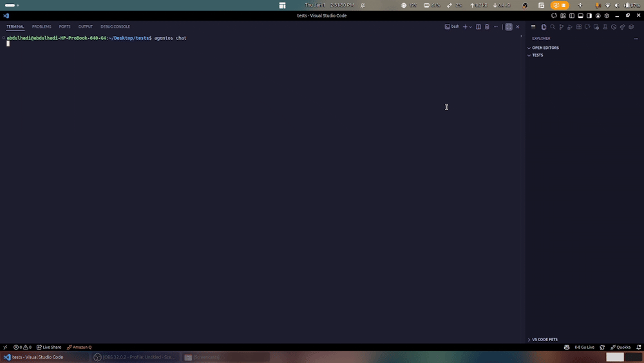Click Go Live in status bar
Viewport: 644px width, 363px height.
tap(585, 348)
